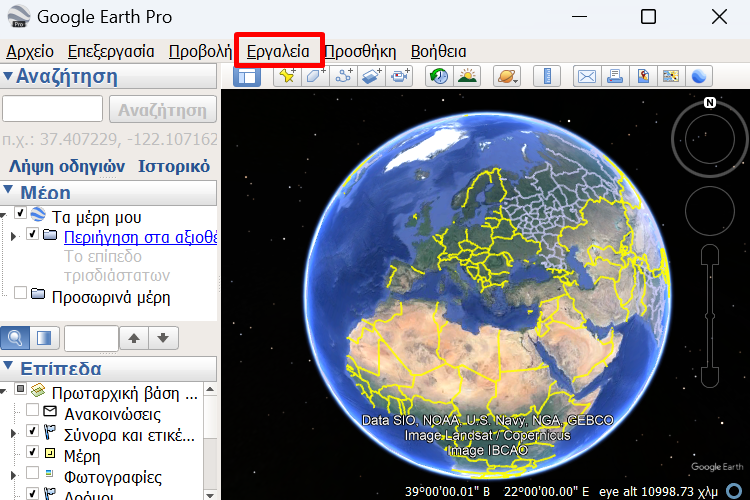Record a tour with the camera icon
Viewport: 750px width, 500px height.
pos(400,76)
